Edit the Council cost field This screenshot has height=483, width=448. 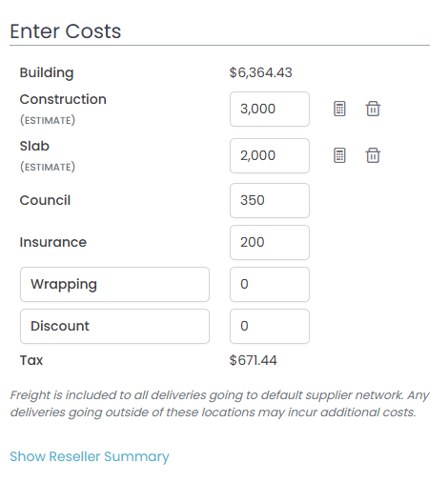270,201
